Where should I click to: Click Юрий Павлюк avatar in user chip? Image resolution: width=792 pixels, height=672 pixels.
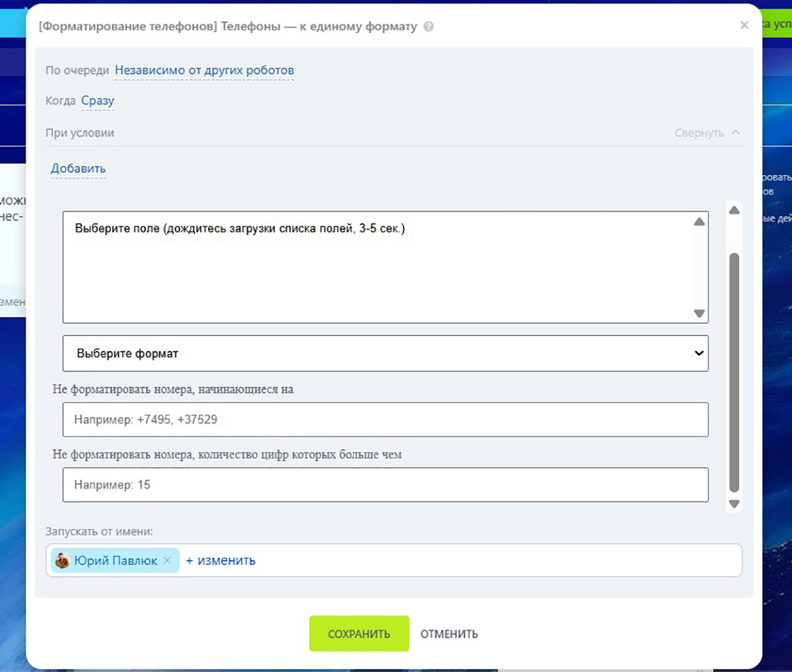62,561
